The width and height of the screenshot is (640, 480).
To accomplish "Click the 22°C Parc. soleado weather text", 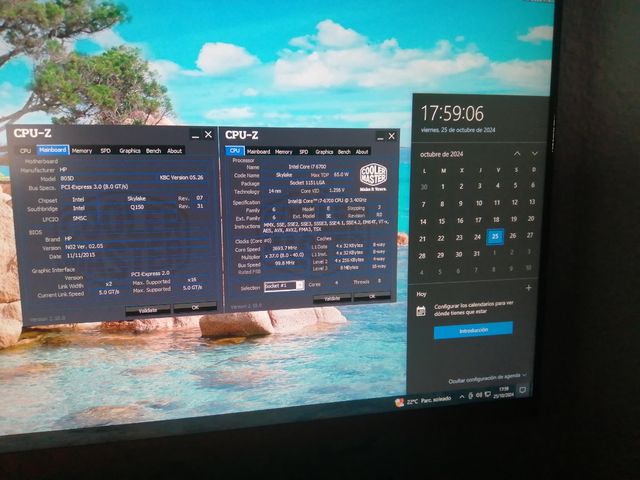I will point(429,400).
